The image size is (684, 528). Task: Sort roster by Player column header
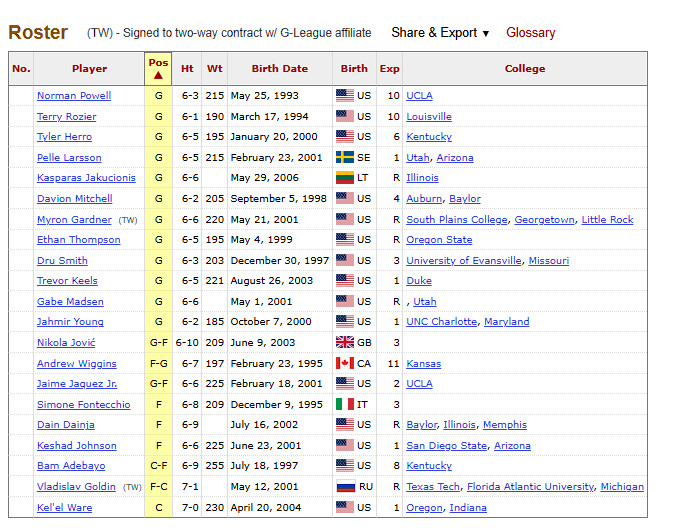pyautogui.click(x=89, y=69)
